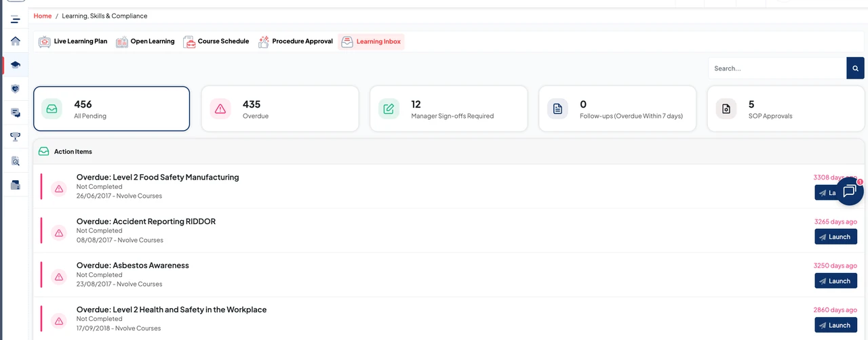Click the Open Learning tab icon
The image size is (868, 340).
(x=122, y=42)
